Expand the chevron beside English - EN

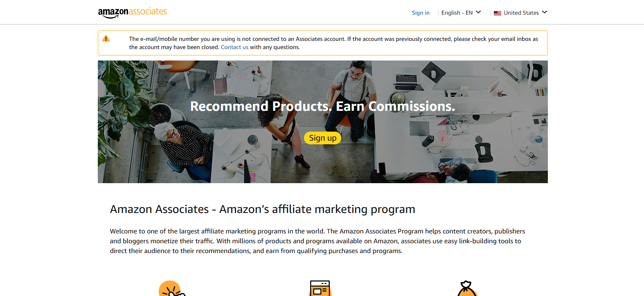(x=478, y=12)
